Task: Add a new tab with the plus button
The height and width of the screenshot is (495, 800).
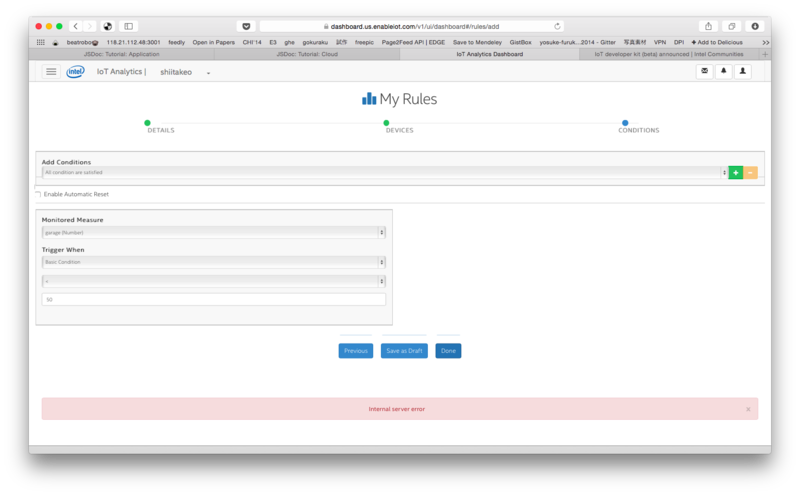Action: pyautogui.click(x=765, y=54)
